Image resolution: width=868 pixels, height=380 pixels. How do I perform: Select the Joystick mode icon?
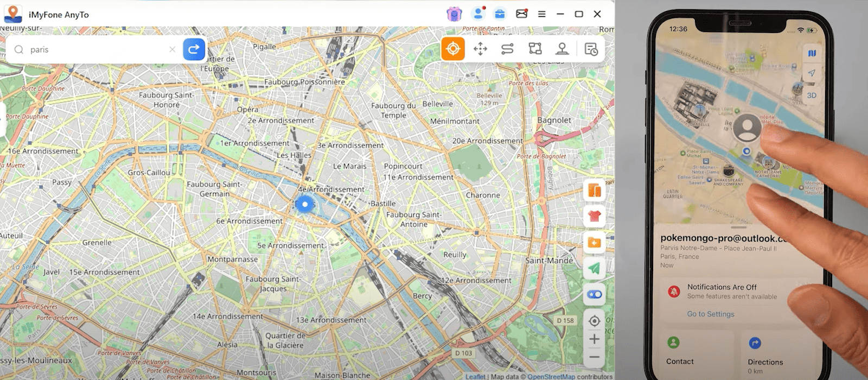(x=562, y=49)
